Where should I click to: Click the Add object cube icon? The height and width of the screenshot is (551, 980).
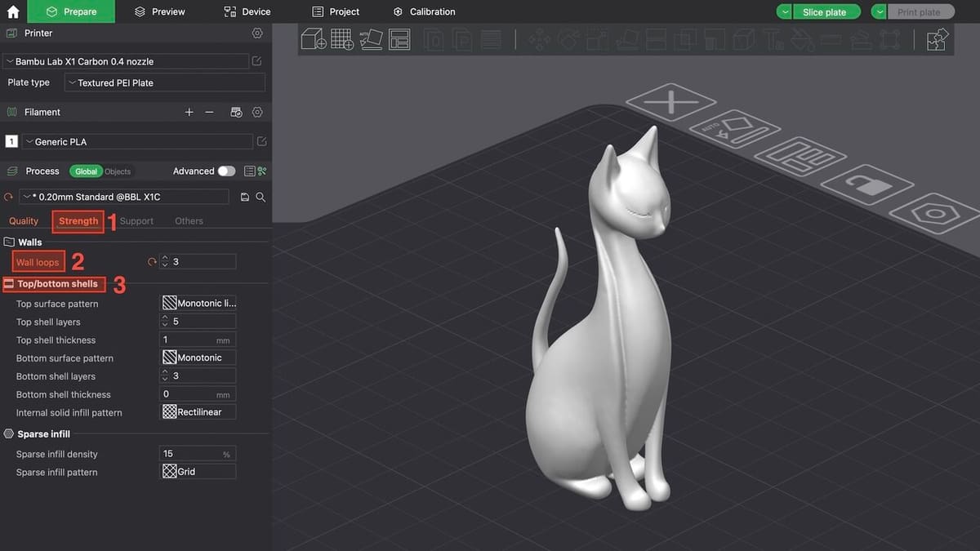tap(314, 39)
